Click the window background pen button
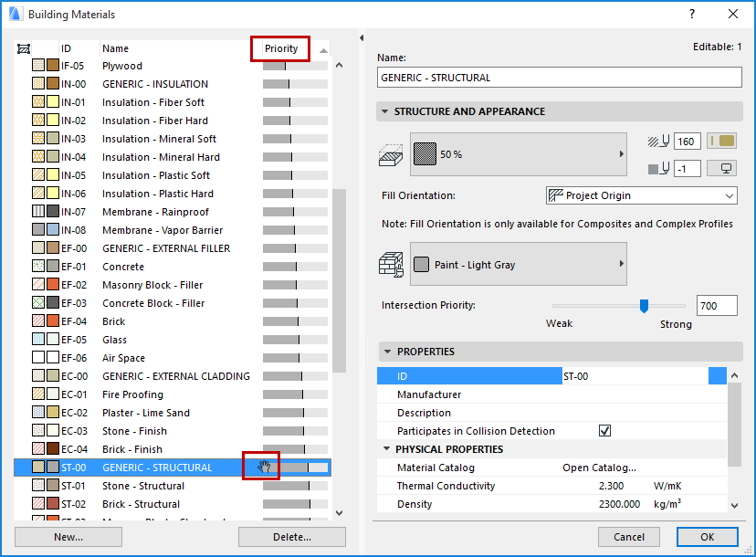 coord(722,169)
